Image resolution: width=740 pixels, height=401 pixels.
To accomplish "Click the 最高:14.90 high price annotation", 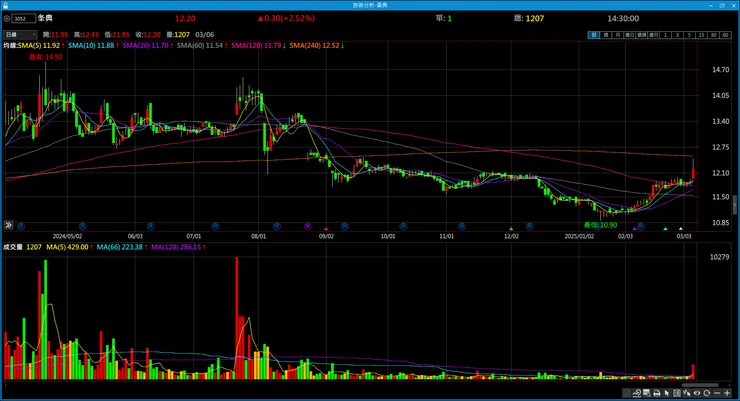I will (46, 57).
